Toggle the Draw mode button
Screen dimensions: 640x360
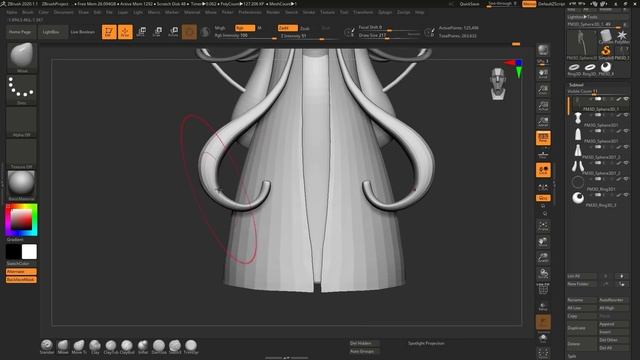(x=125, y=32)
